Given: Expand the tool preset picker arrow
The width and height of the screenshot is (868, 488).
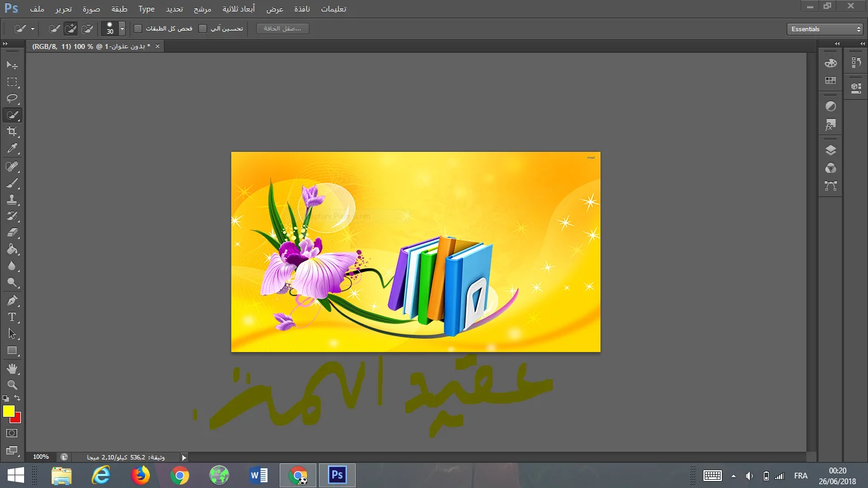Looking at the screenshot, I should click(x=32, y=29).
